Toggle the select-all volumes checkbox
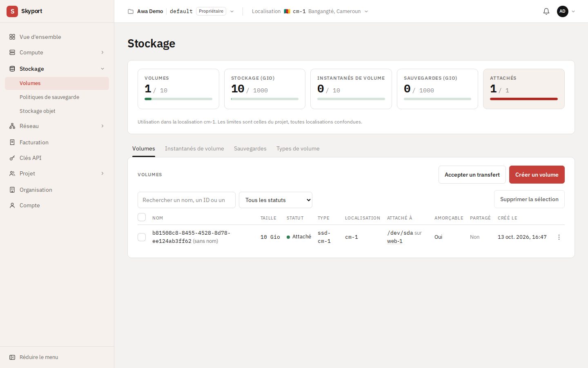Screen dimensions: 588x368 coord(142,217)
